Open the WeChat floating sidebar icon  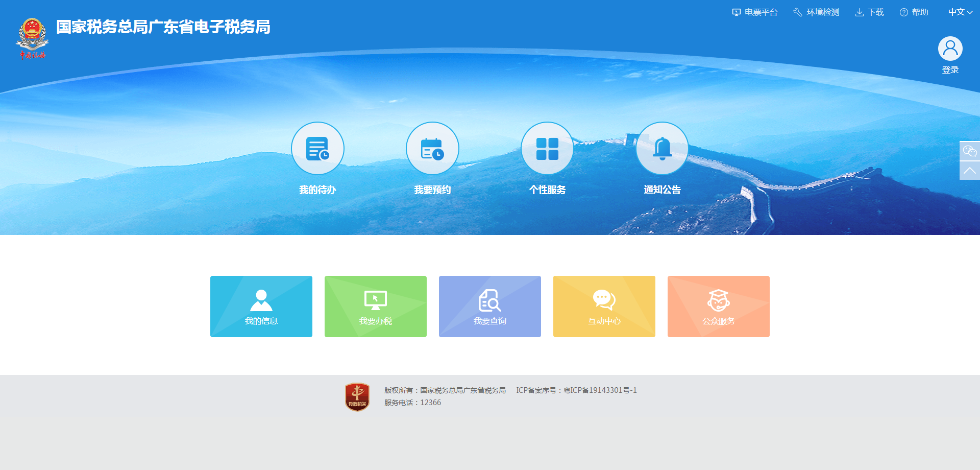[x=970, y=151]
